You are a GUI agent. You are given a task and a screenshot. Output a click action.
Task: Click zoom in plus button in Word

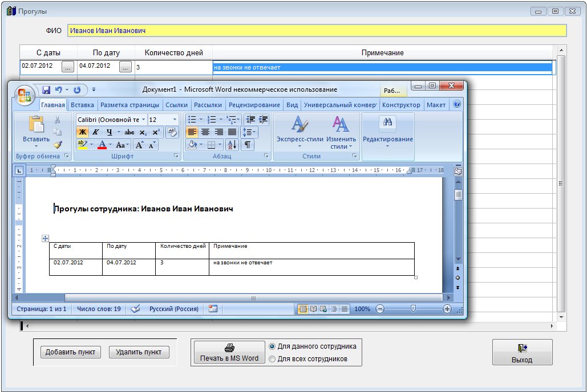tap(447, 309)
